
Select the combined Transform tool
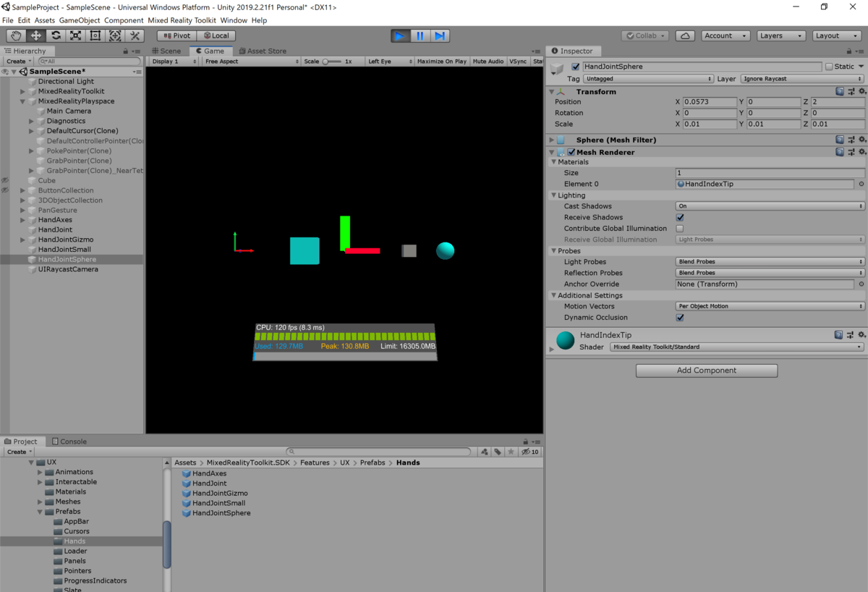click(114, 35)
